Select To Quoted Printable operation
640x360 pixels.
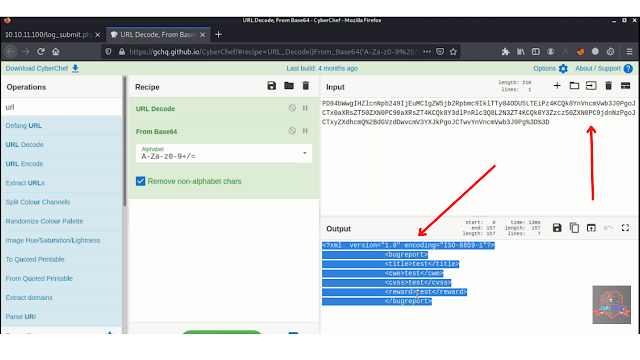pos(62,259)
